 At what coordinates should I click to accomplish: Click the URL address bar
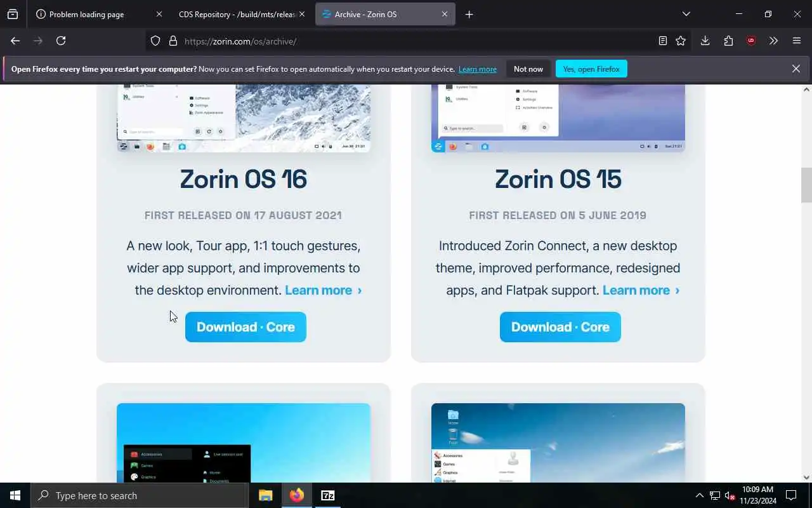pyautogui.click(x=419, y=41)
